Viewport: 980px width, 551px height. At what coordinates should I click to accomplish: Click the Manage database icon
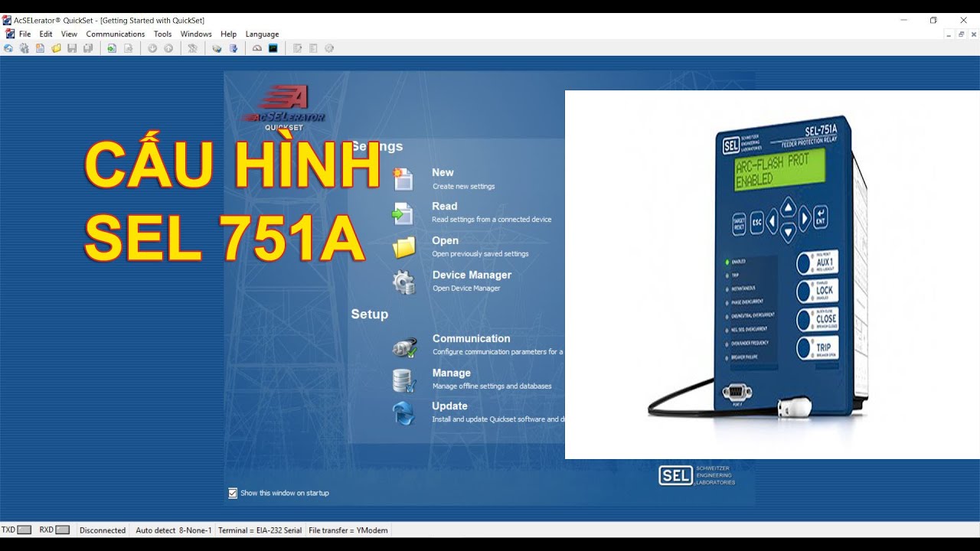(x=403, y=380)
